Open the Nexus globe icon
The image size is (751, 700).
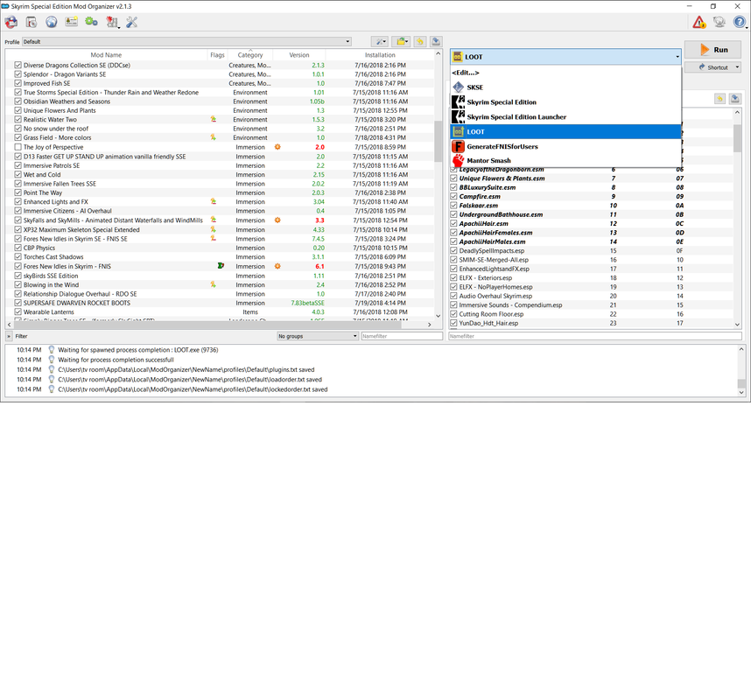coord(52,22)
